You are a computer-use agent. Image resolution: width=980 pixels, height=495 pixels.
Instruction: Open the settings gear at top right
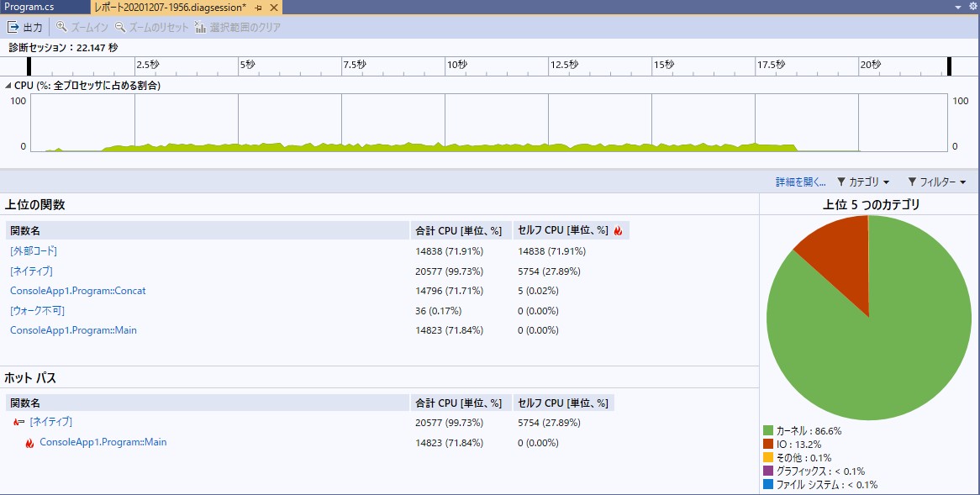972,5
